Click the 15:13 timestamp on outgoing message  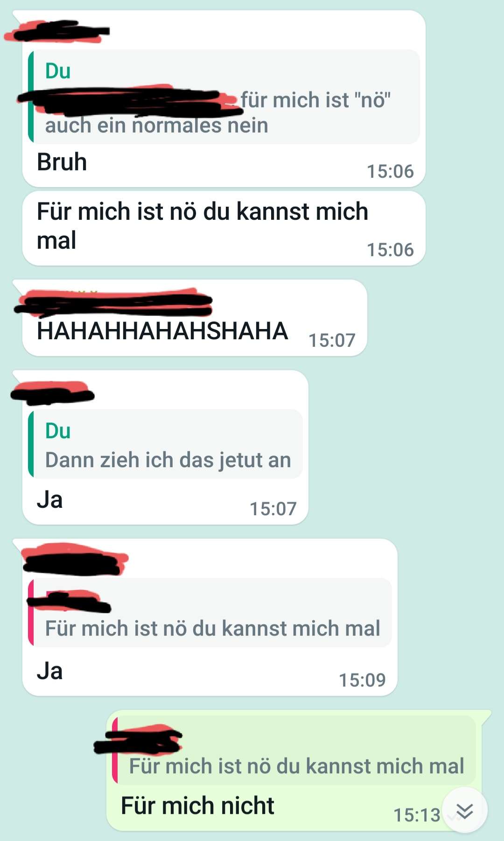click(x=417, y=815)
